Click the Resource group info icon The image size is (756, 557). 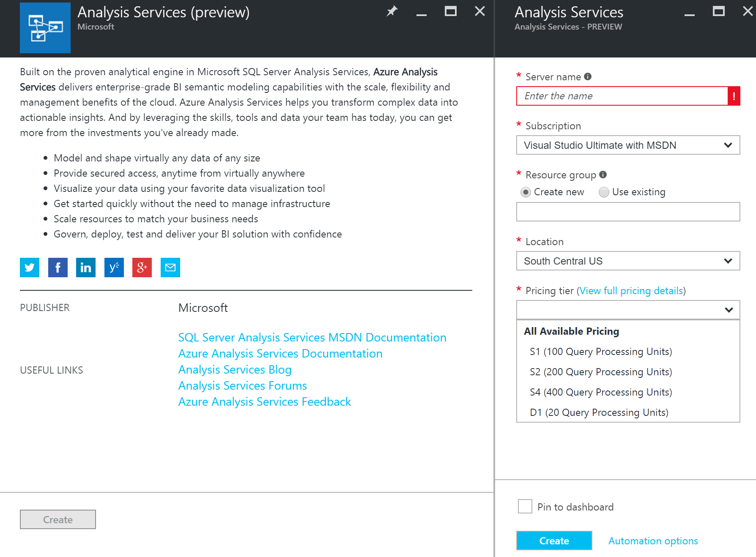603,175
